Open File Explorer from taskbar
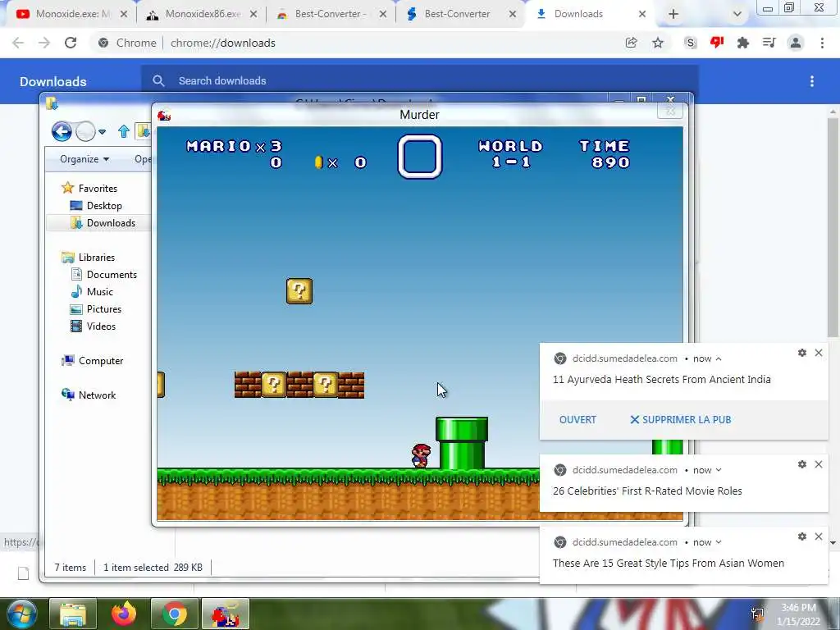 point(73,614)
